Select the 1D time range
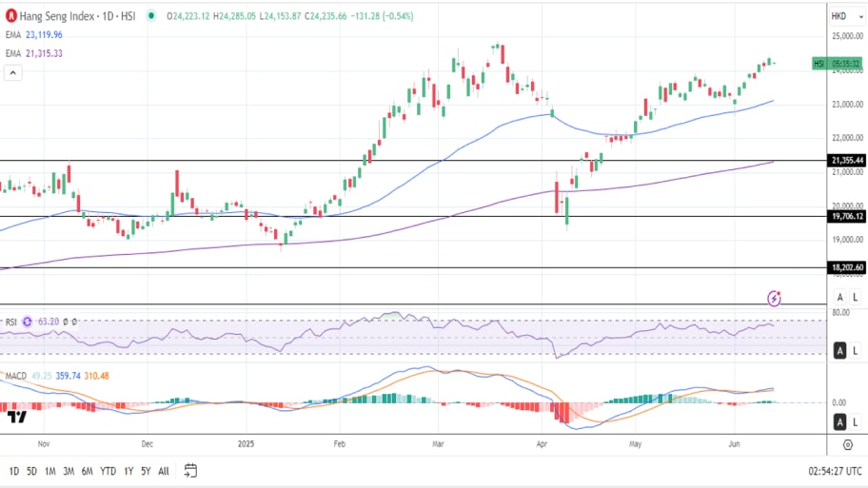The height and width of the screenshot is (488, 868). click(14, 471)
